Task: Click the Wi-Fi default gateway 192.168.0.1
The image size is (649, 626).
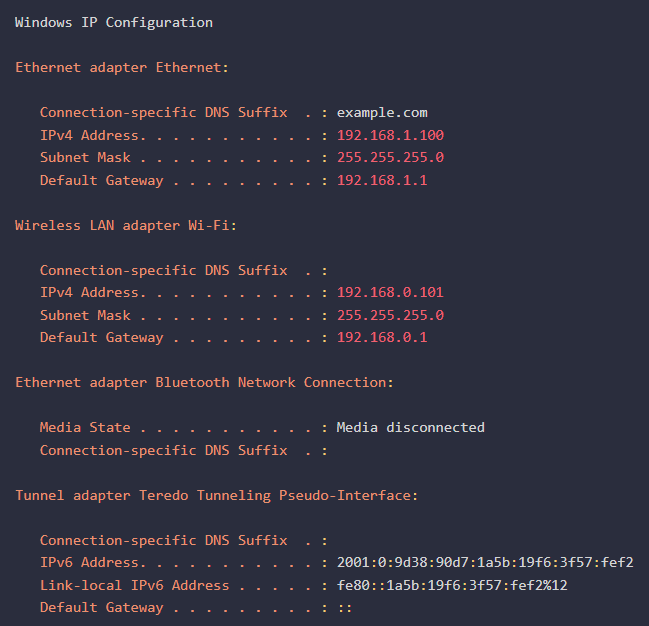Action: pyautogui.click(x=382, y=337)
